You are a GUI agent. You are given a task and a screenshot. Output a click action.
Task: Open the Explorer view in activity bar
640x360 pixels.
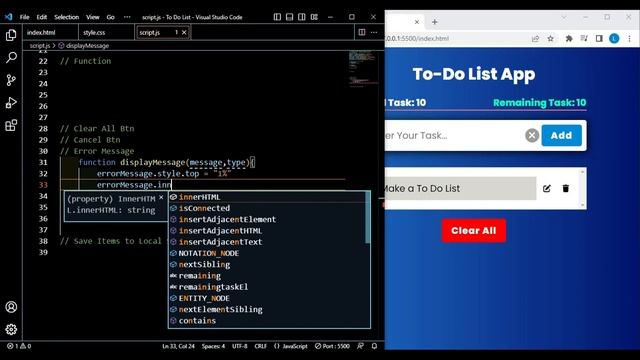click(11, 35)
